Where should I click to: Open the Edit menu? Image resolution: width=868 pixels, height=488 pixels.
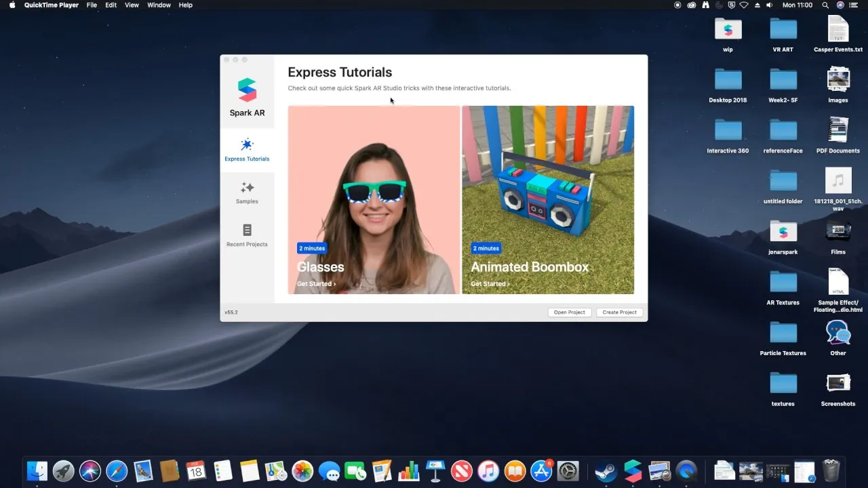pos(111,5)
